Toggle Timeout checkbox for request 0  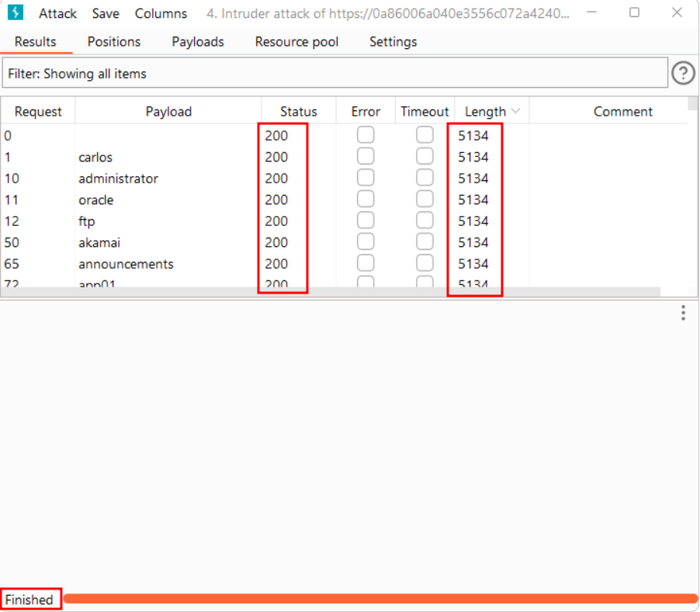click(x=425, y=135)
